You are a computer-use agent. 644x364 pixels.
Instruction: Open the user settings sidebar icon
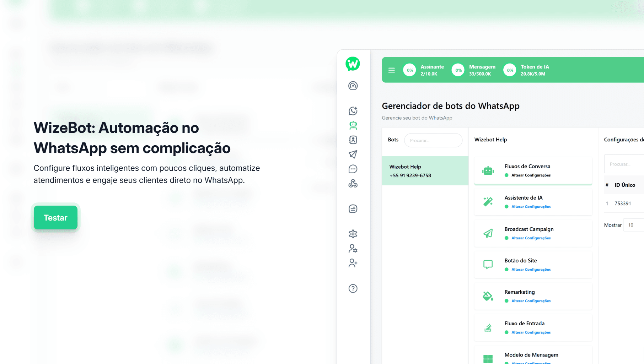pos(353,249)
